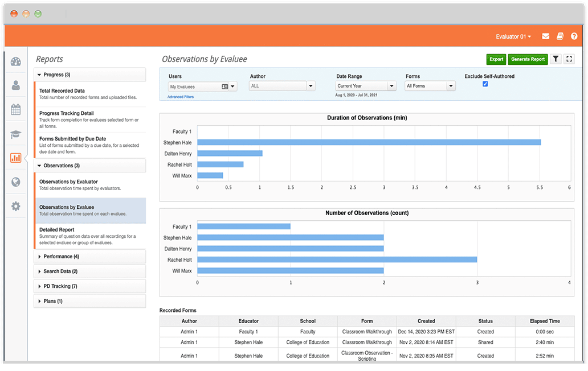Screen dimensions: 588x371
Task: Open the calendar icon in sidebar
Action: pos(16,110)
